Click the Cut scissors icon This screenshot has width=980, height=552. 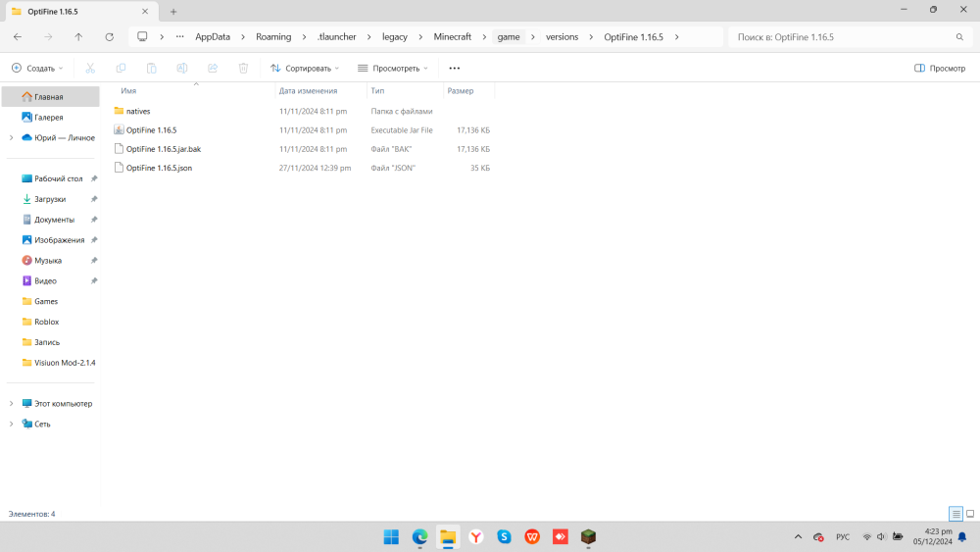[x=90, y=68]
